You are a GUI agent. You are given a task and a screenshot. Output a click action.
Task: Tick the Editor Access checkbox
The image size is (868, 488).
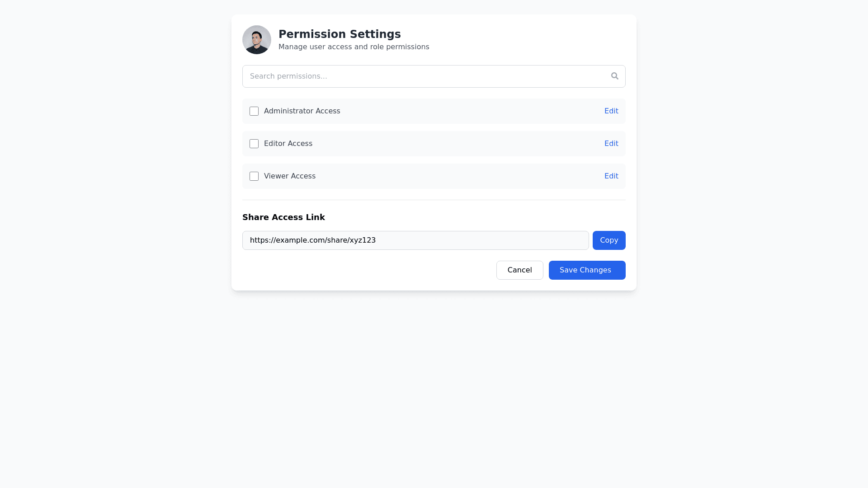click(x=254, y=144)
